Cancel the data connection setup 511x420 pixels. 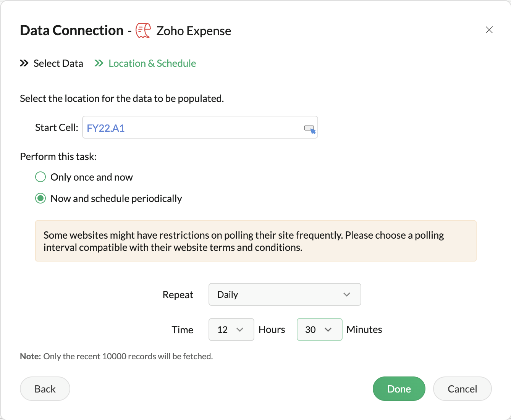point(462,389)
